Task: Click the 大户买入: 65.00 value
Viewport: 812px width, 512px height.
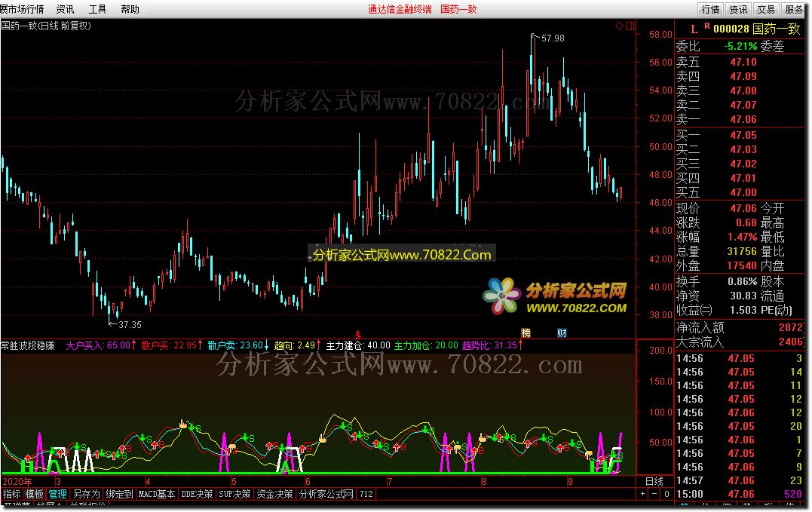Action: [x=100, y=345]
